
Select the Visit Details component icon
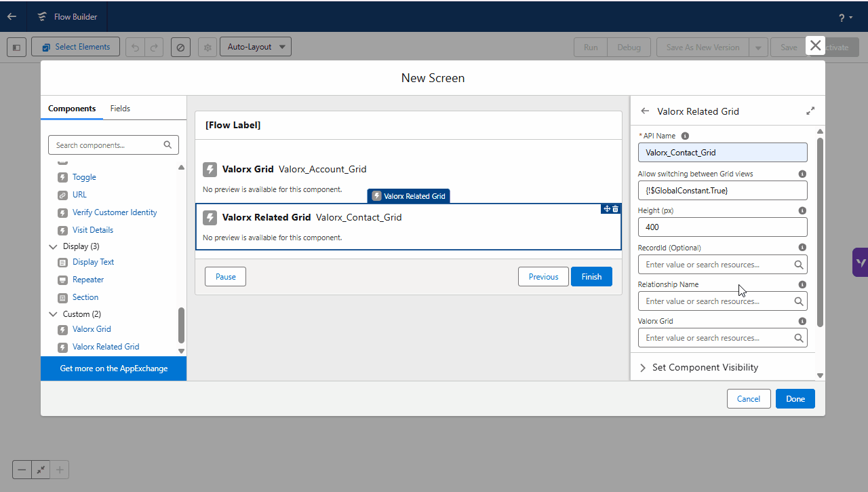point(62,230)
